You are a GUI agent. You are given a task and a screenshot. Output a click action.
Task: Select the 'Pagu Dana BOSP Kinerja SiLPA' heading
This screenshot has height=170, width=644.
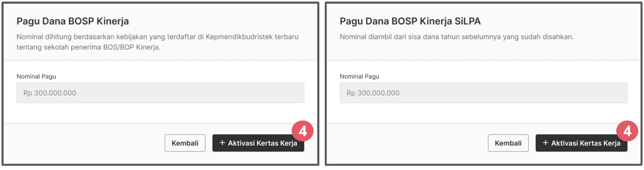410,21
